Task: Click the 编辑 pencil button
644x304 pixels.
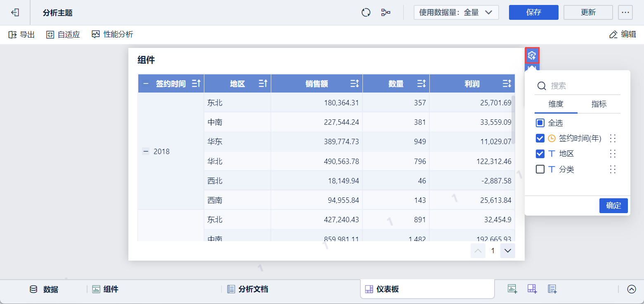Action: pyautogui.click(x=623, y=34)
